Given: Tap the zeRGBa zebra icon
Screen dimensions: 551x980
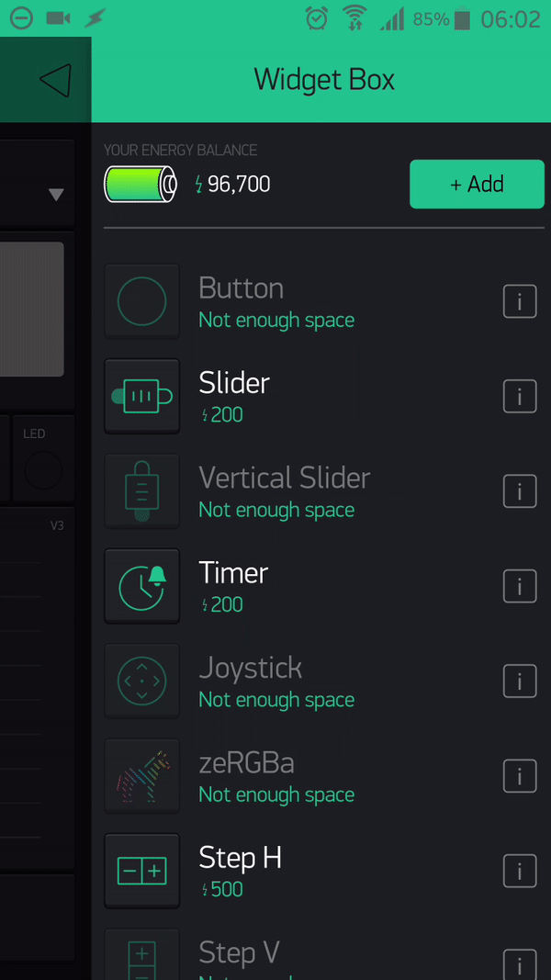Looking at the screenshot, I should click(141, 775).
